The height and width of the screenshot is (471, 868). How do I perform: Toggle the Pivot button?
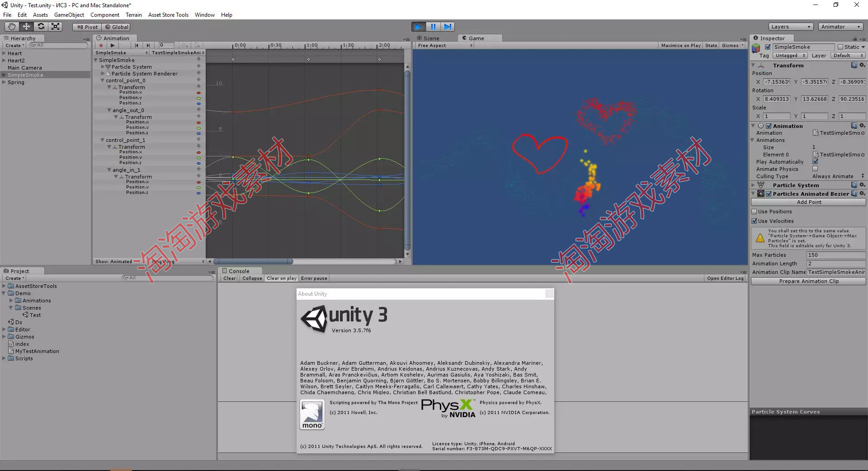87,27
